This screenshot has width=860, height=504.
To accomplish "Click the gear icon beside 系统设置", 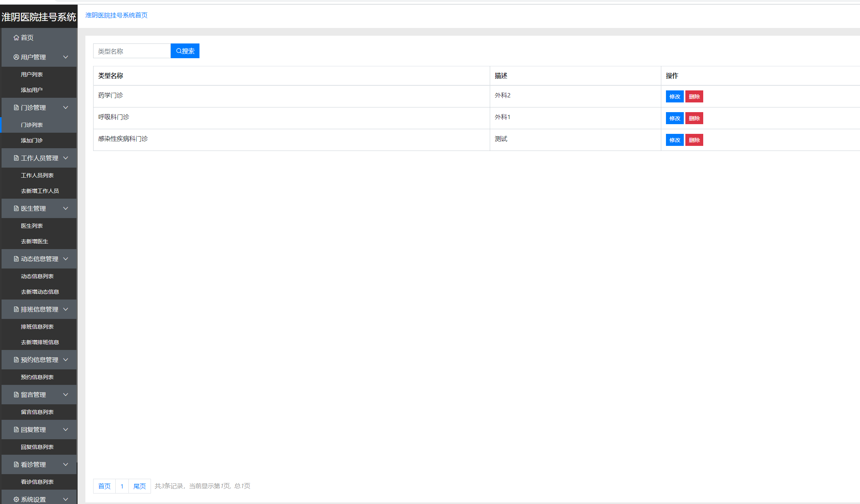I will (x=16, y=499).
